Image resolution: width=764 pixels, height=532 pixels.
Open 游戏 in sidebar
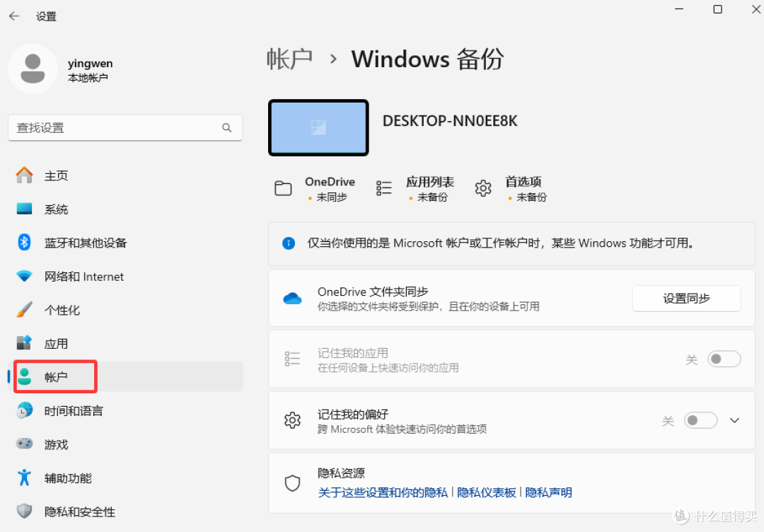click(125, 444)
